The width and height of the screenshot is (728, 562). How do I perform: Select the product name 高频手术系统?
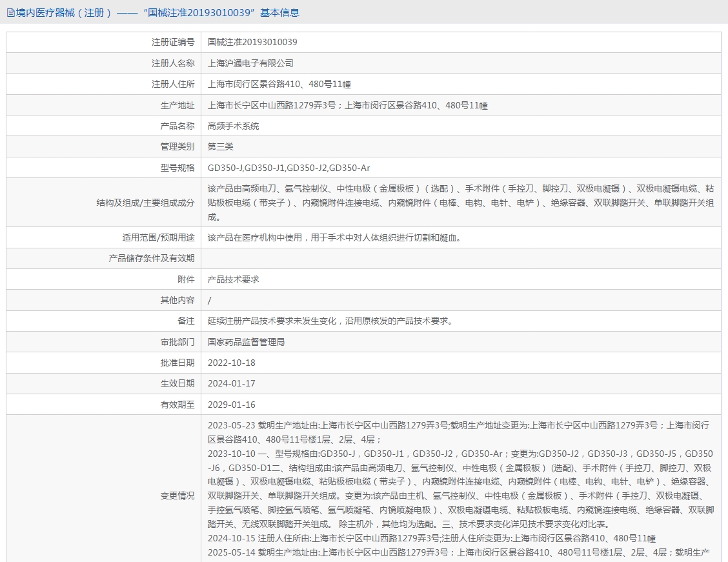233,126
